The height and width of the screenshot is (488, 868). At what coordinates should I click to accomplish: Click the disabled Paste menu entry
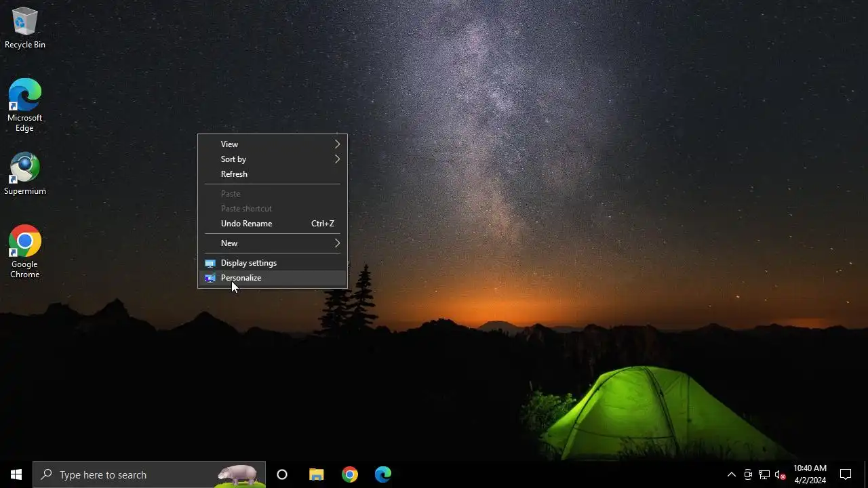pos(273,194)
